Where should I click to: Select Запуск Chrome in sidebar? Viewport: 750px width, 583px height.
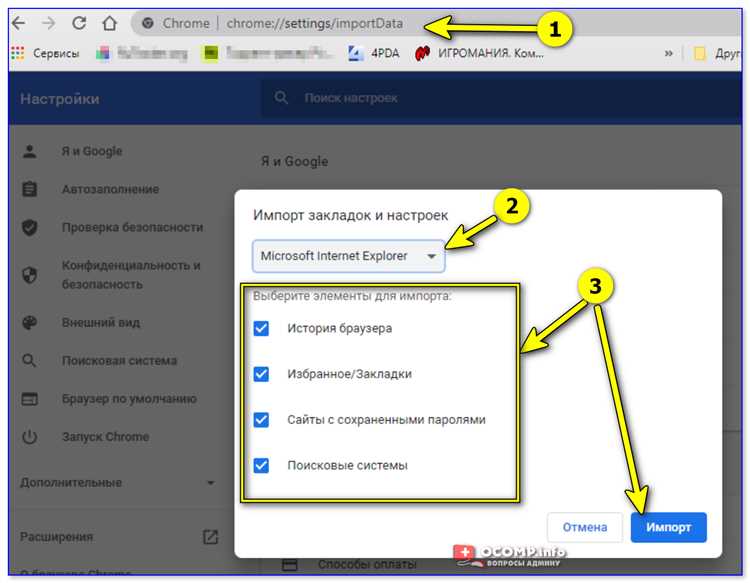105,437
